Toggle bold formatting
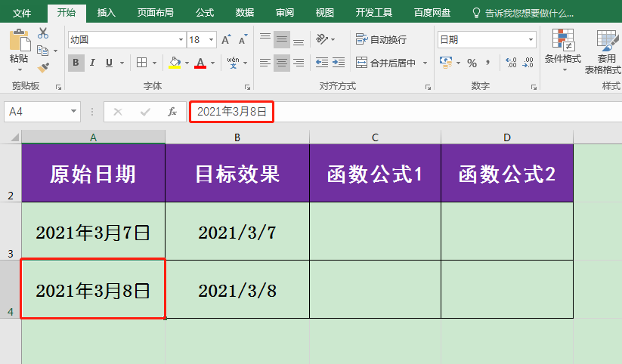Screen dimensions: 622x364 76,63
